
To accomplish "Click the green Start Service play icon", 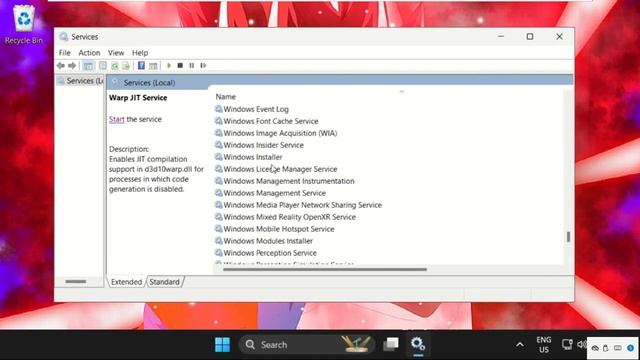I will [169, 65].
